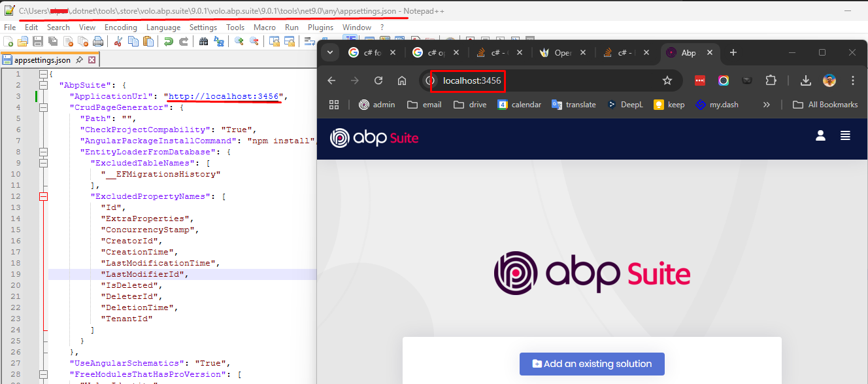Open Chrome tab search dropdown arrow
Screen dimensions: 868x384
pos(329,52)
